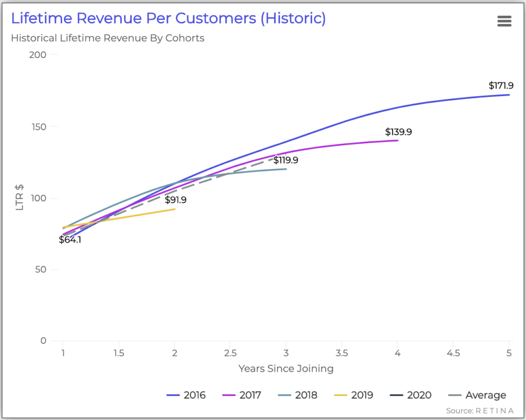Select the LTR $ vertical axis title

click(20, 198)
